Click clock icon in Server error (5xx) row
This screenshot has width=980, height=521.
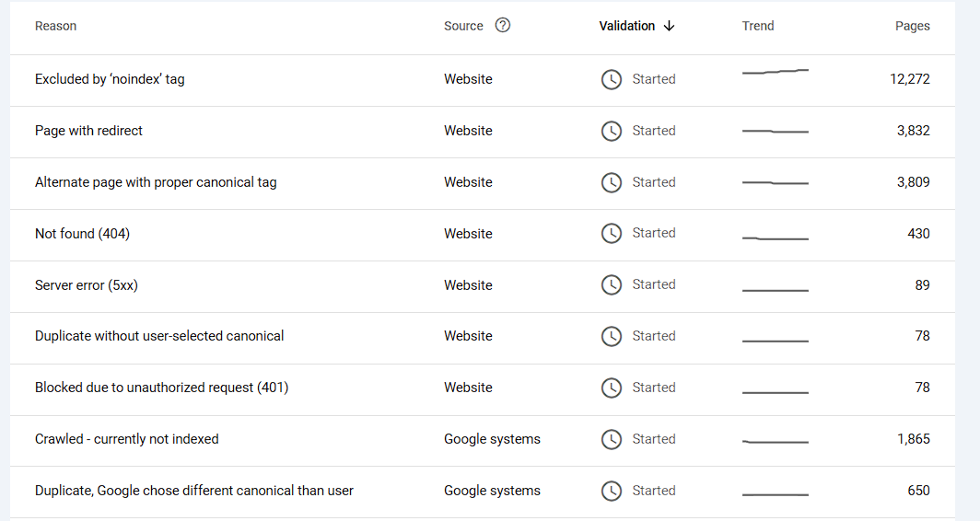pos(611,285)
